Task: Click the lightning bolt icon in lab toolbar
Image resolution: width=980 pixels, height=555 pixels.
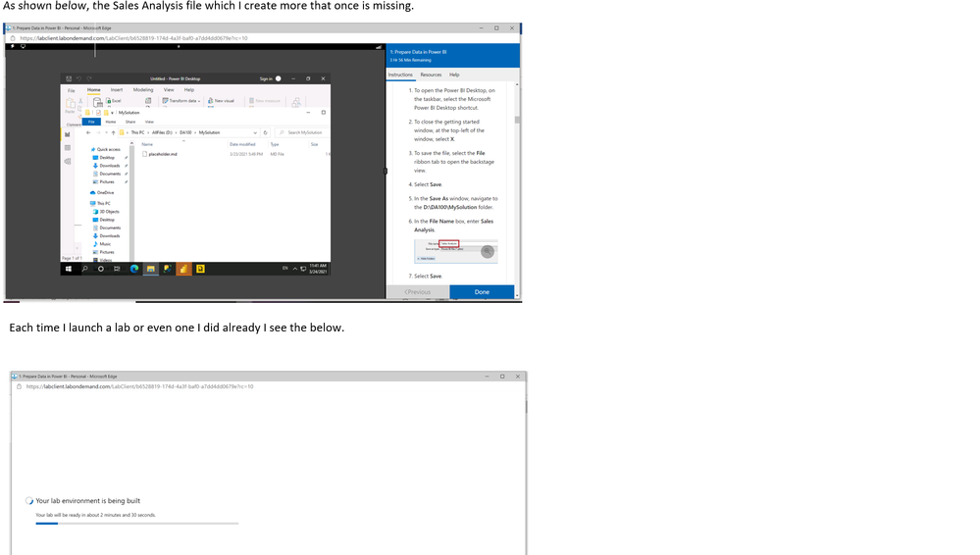Action: 13,46
